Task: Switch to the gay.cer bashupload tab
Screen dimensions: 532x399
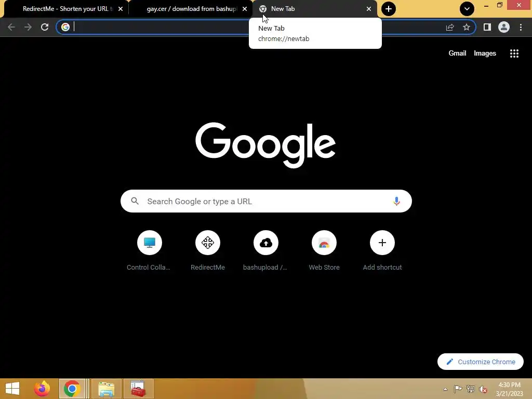Action: point(191,9)
